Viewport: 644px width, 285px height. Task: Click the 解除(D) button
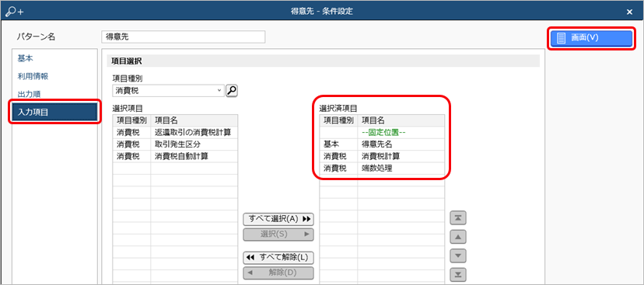click(278, 273)
